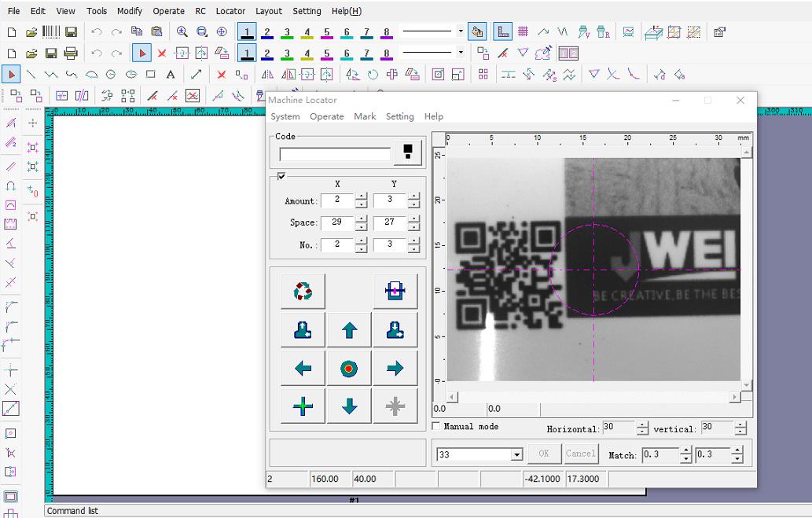
Task: Click the camera view horizontal scrollbar right arrow
Action: pyautogui.click(x=735, y=397)
